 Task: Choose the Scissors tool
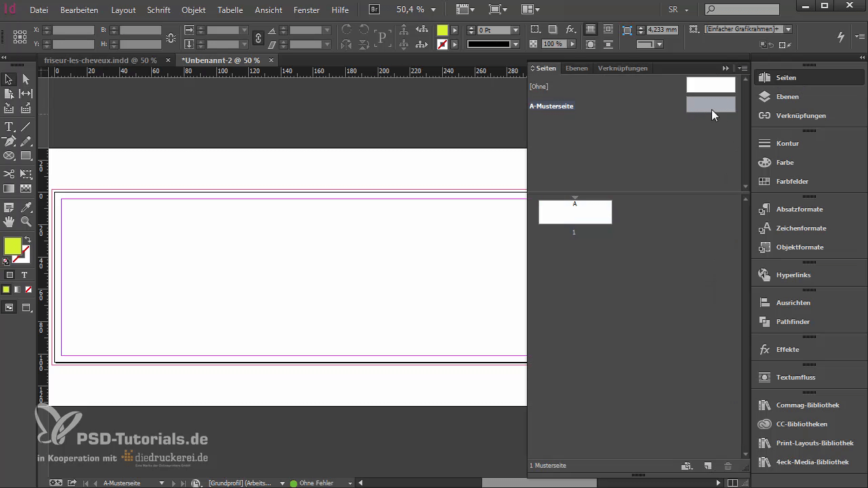click(9, 174)
